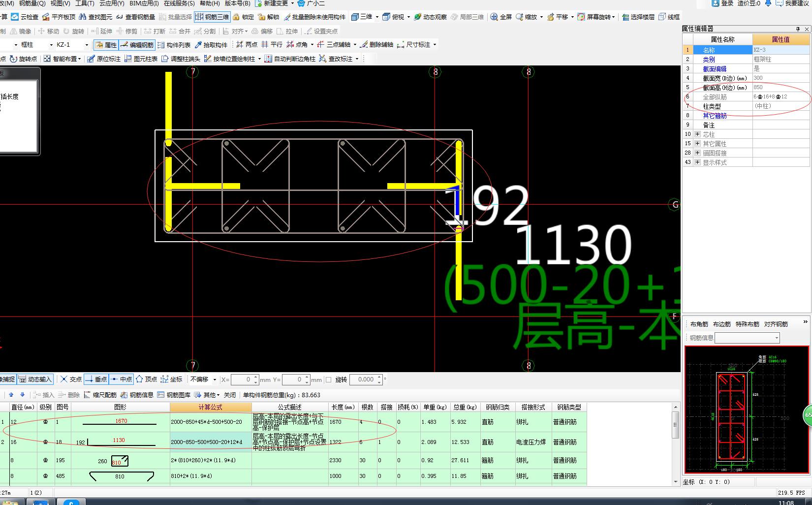Open the 帮助(H) menu
Screen dimensions: 812x505
(x=210, y=3)
